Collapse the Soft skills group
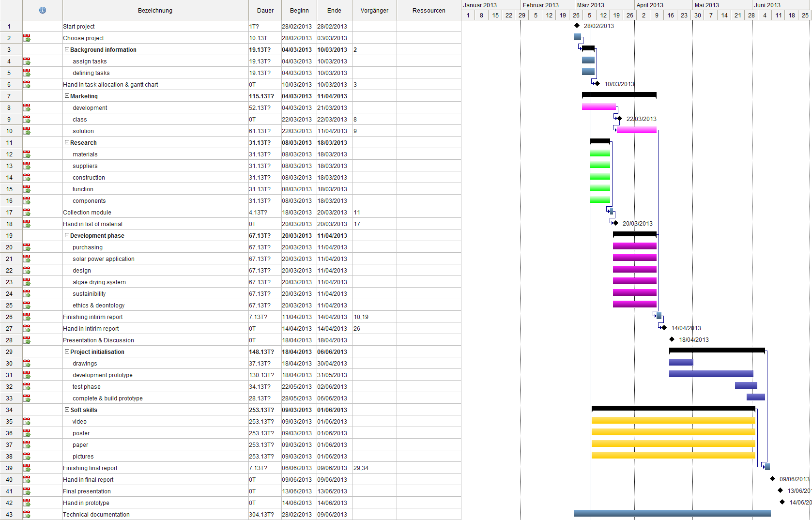 [67, 410]
